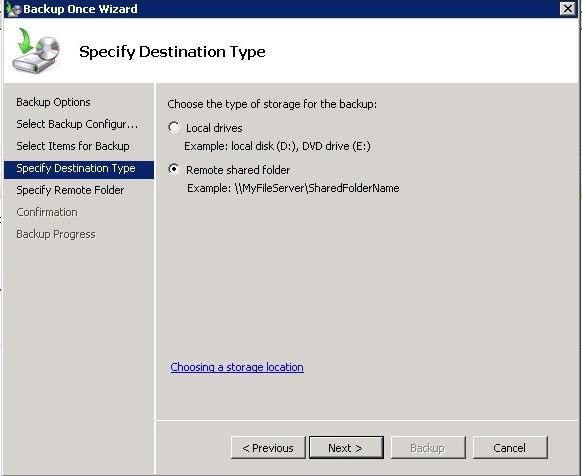The width and height of the screenshot is (582, 476).
Task: Click the Specify Destination Type heading
Action: click(x=172, y=52)
